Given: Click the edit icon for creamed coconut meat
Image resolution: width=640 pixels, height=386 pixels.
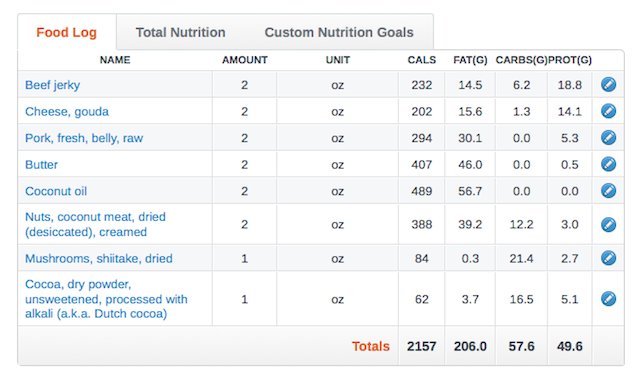Looking at the screenshot, I should (x=608, y=224).
